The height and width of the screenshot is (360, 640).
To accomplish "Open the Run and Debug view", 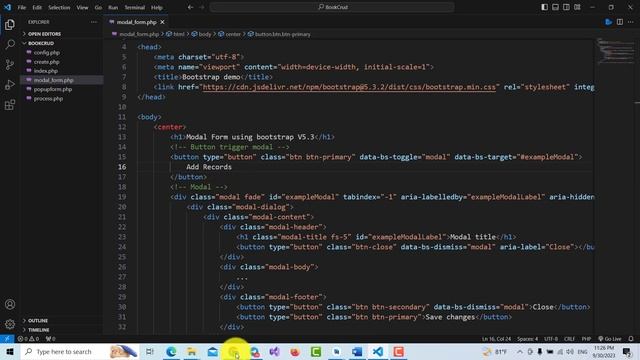I will tap(10, 84).
